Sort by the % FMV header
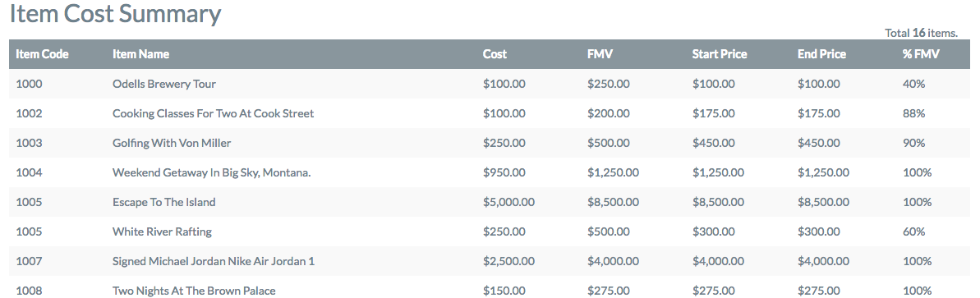Image resolution: width=980 pixels, height=298 pixels. pos(921,54)
